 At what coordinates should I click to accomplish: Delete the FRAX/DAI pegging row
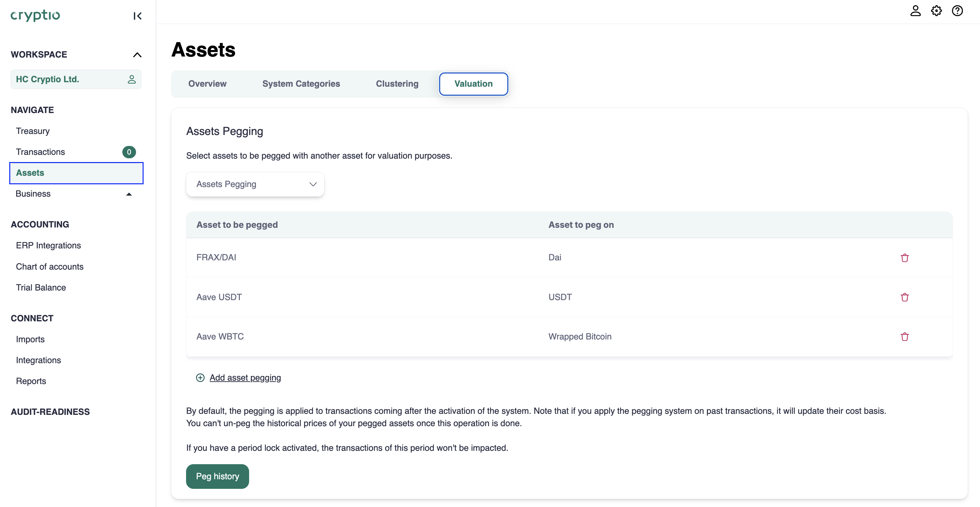point(904,258)
